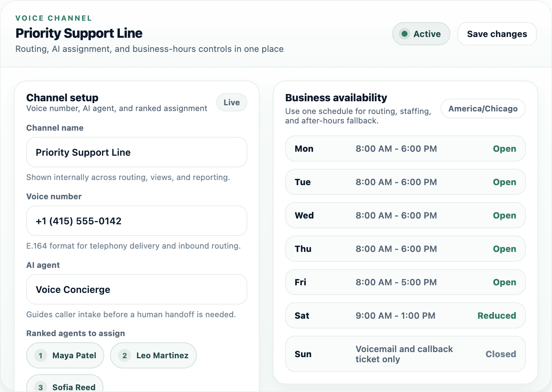Click Wednesday's 8:00 AM - 6:00 PM hours
Viewport: 552px width, 392px height.
[396, 215]
